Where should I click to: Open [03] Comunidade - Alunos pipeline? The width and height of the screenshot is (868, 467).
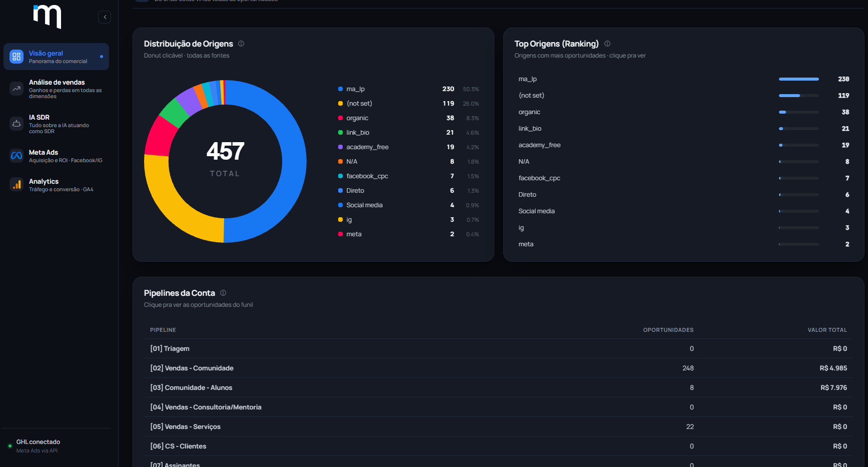pyautogui.click(x=498, y=387)
